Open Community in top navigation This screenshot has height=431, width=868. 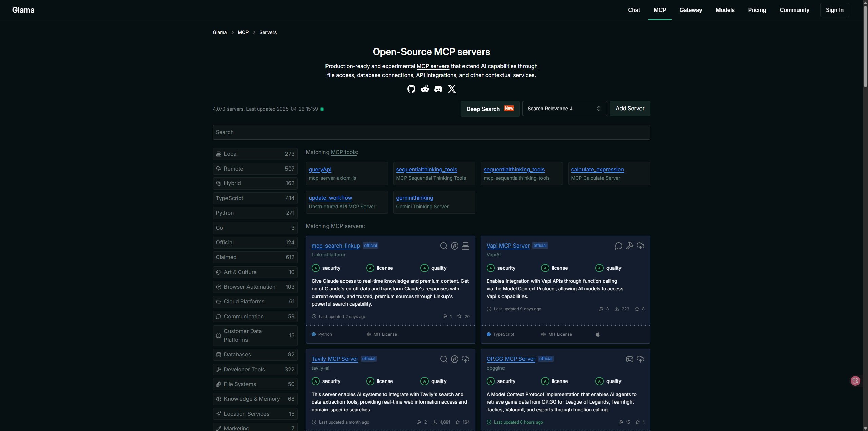tap(794, 10)
